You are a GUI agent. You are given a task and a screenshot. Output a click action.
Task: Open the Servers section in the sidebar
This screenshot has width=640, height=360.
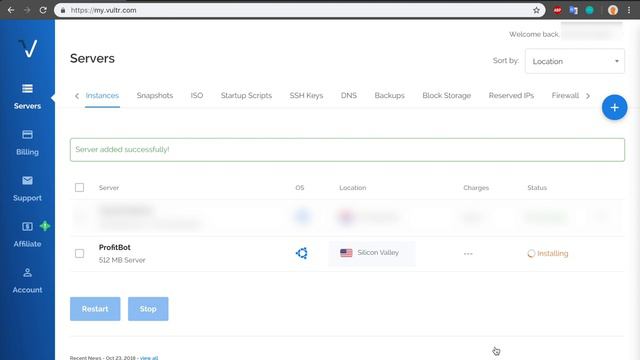click(27, 97)
